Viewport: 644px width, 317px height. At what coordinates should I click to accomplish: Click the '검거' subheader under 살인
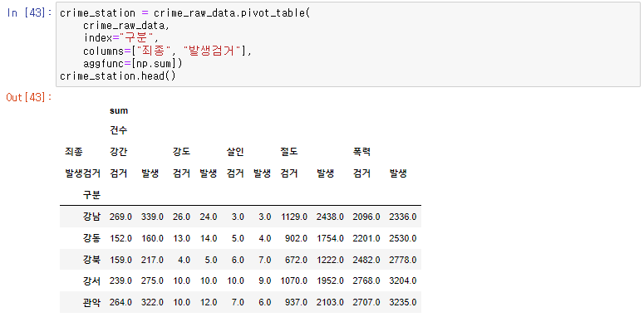click(235, 173)
